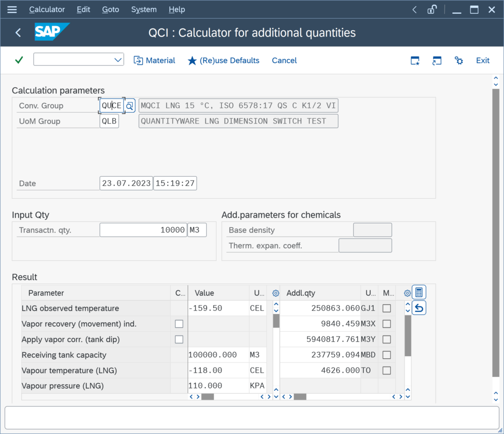504x434 pixels.
Task: Toggle Apply vapor corr. (tank dip) checkbox
Action: click(x=179, y=339)
